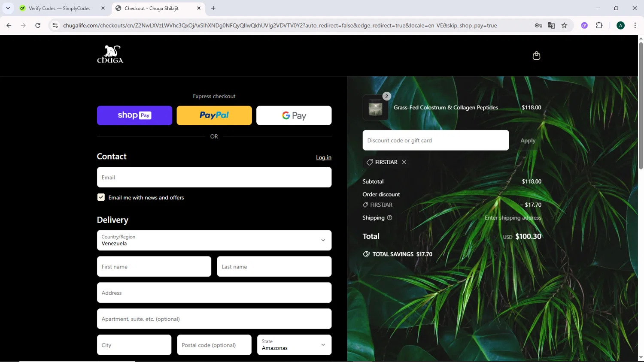
Task: Focus the Discount code or gift card field
Action: [x=436, y=140]
